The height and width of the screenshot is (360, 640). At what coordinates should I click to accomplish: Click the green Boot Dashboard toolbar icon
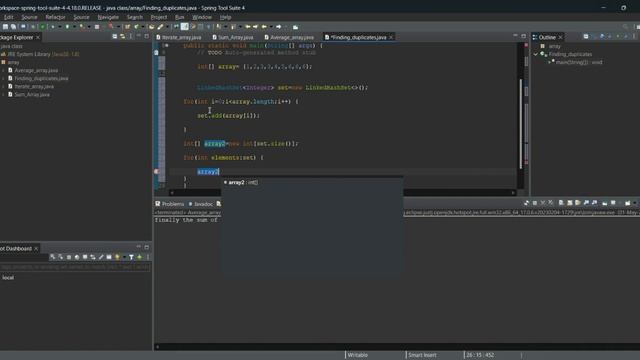[139, 257]
